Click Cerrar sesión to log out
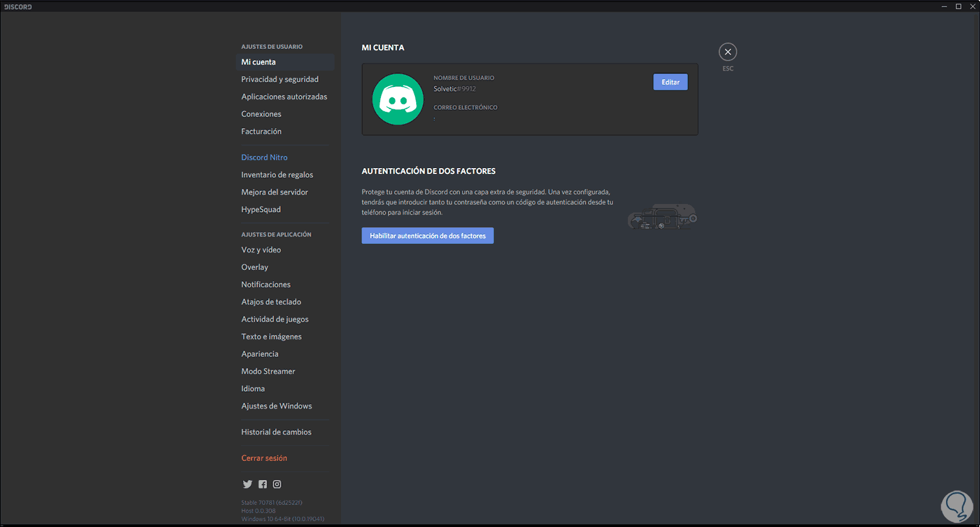 (285, 458)
